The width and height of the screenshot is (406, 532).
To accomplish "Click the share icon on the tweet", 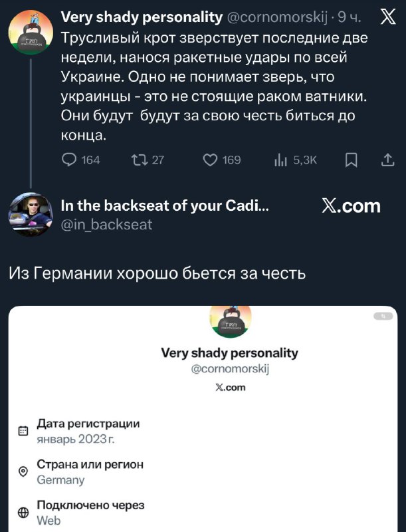I will (388, 160).
